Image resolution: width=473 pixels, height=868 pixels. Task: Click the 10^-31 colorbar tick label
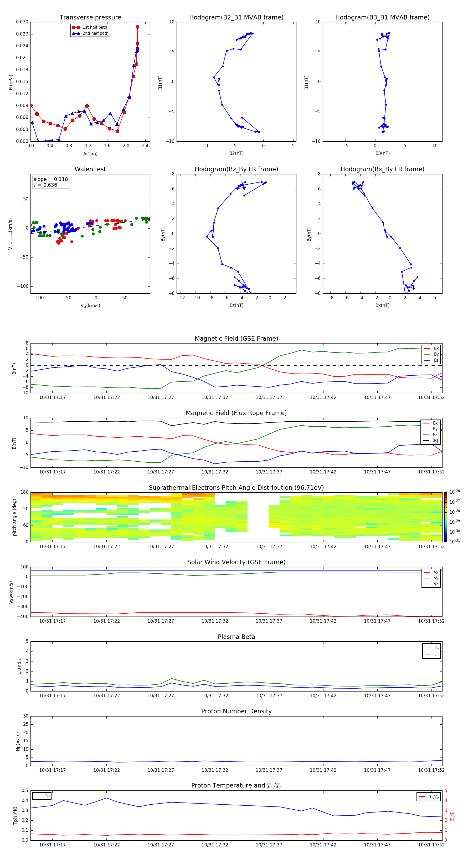pos(455,542)
